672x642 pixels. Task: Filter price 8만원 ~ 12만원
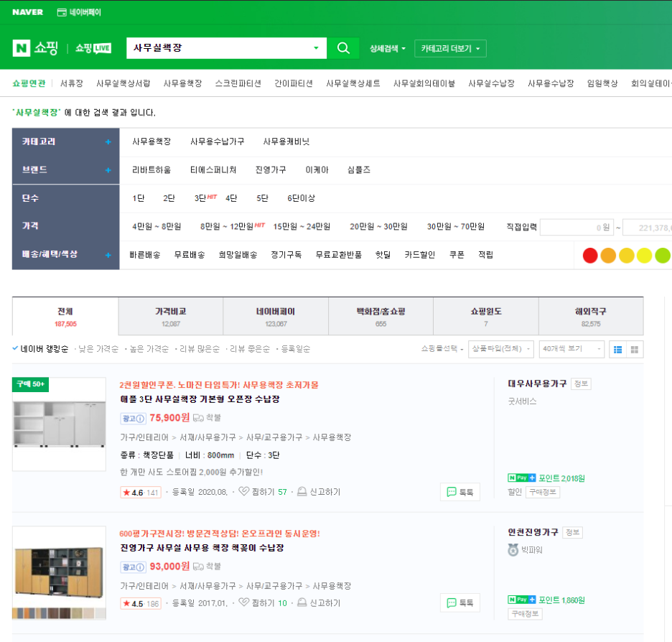click(x=227, y=227)
